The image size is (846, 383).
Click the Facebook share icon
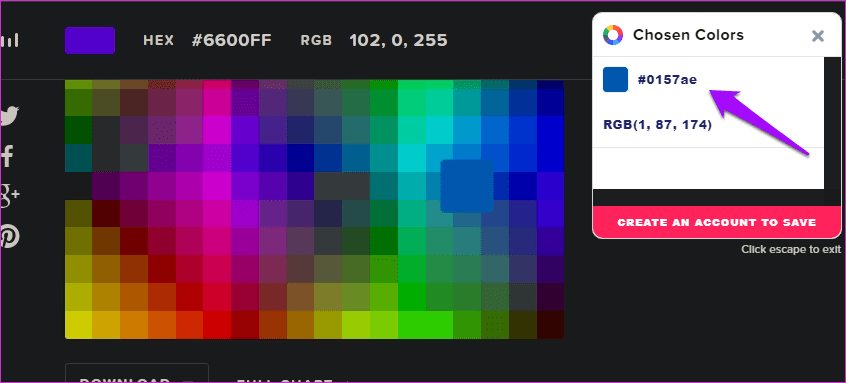click(6, 156)
